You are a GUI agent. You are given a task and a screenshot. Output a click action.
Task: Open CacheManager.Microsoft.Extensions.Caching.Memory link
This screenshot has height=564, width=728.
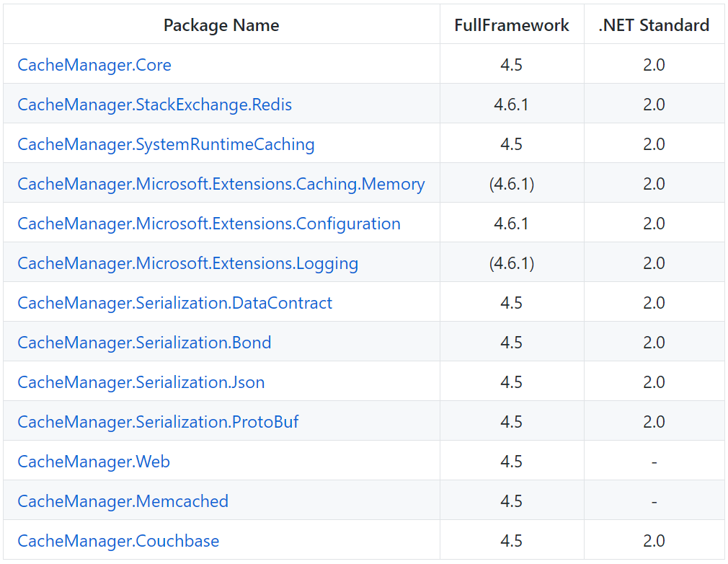pos(221,184)
